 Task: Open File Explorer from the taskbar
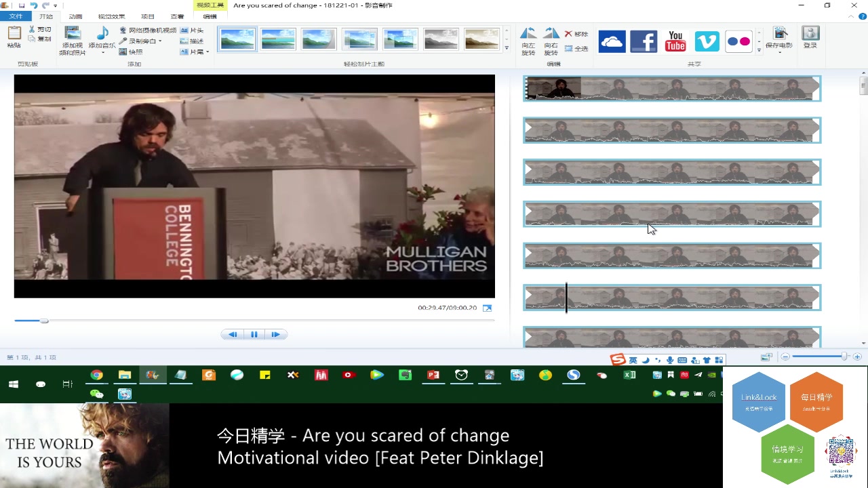coord(125,375)
